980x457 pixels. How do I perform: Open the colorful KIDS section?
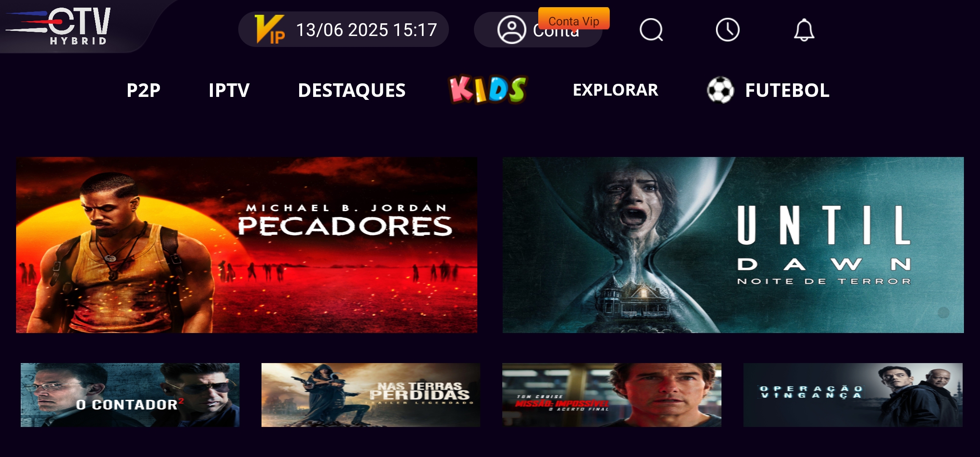[x=488, y=89]
